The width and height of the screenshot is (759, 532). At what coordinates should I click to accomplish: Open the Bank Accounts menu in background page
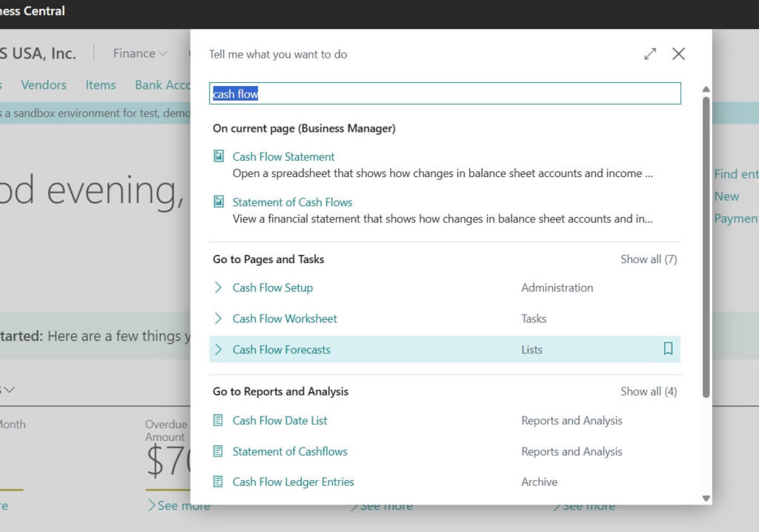pos(162,85)
